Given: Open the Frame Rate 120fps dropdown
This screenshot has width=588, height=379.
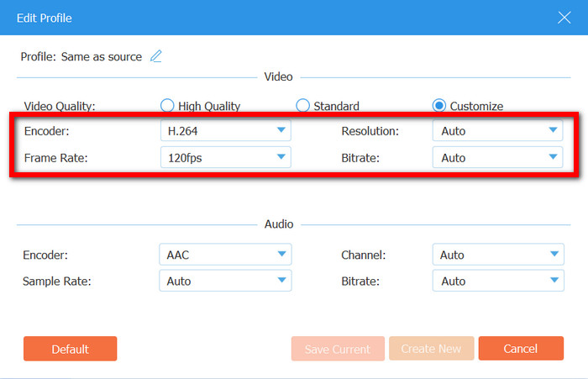Looking at the screenshot, I should click(x=225, y=157).
